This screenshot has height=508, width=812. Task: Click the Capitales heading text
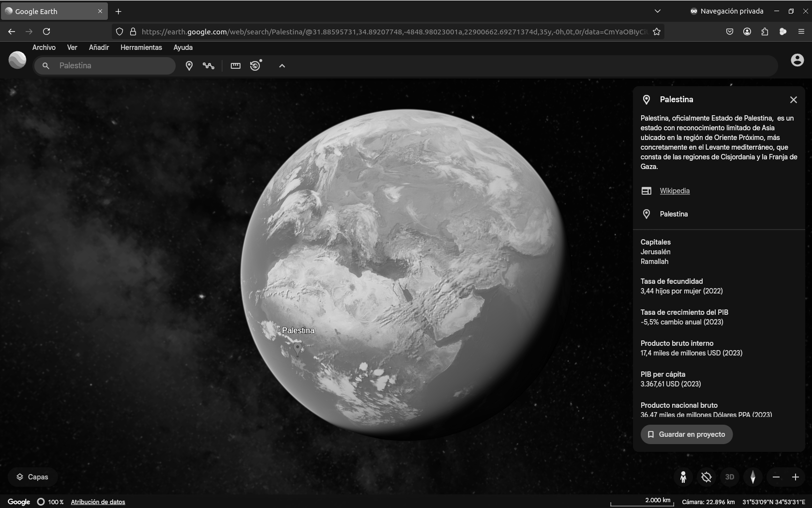[x=656, y=242]
